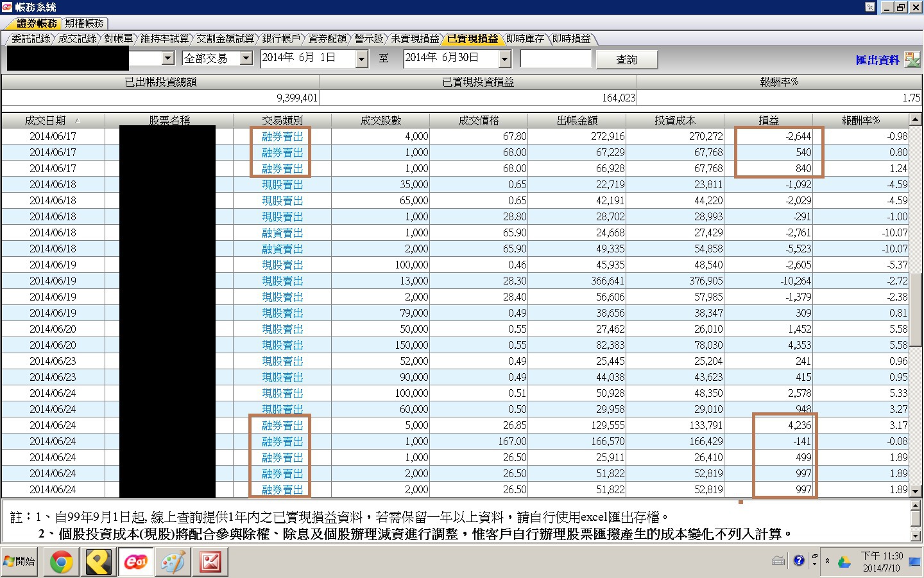Click the 成交股數 column header

pyautogui.click(x=381, y=120)
